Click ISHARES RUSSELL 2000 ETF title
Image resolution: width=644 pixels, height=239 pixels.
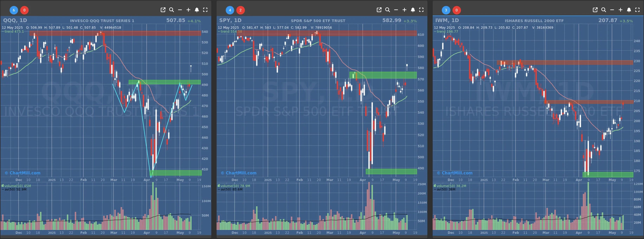pos(534,21)
